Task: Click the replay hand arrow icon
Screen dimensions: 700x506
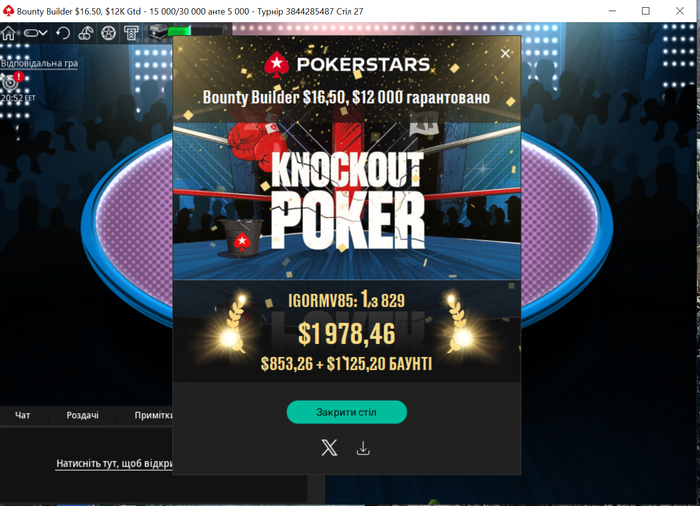Action: coord(63,33)
